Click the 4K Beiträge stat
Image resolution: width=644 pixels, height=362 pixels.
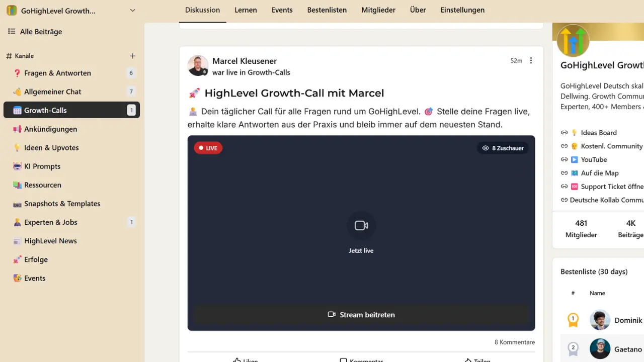pyautogui.click(x=630, y=229)
